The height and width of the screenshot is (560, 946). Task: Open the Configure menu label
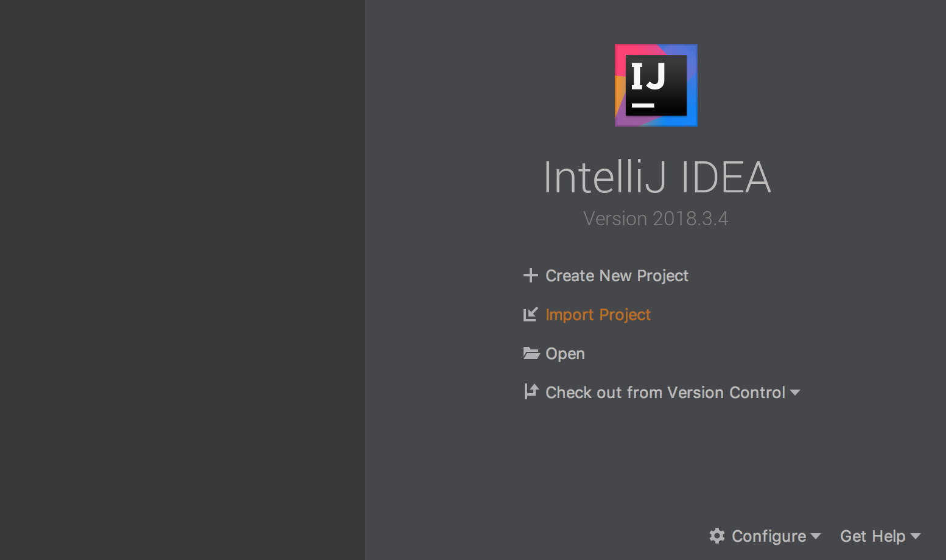pyautogui.click(x=768, y=536)
